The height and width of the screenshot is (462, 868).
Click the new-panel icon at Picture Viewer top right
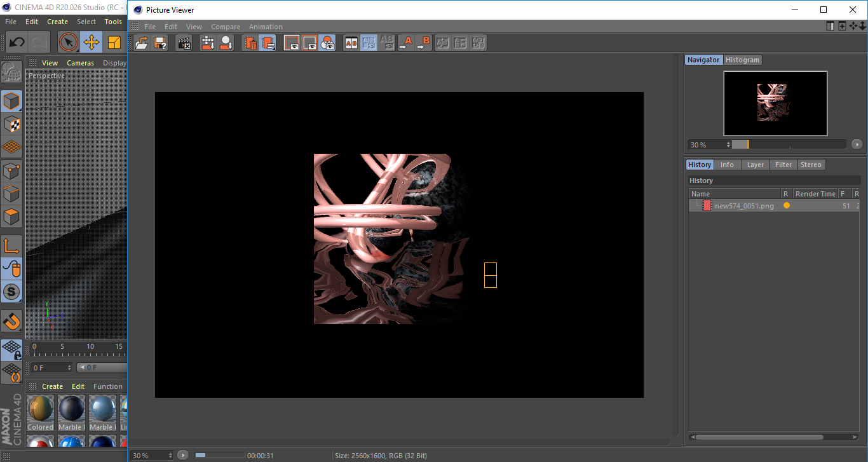tap(842, 26)
